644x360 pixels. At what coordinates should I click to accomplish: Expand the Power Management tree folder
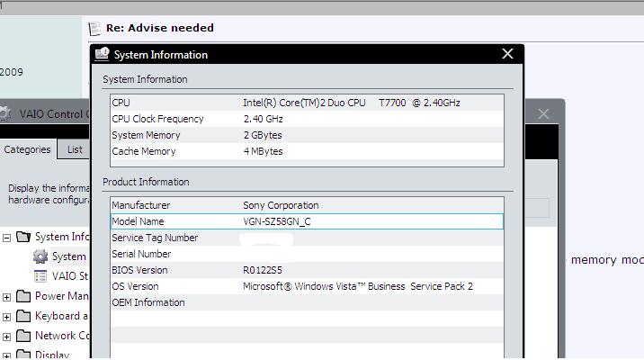coord(6,297)
